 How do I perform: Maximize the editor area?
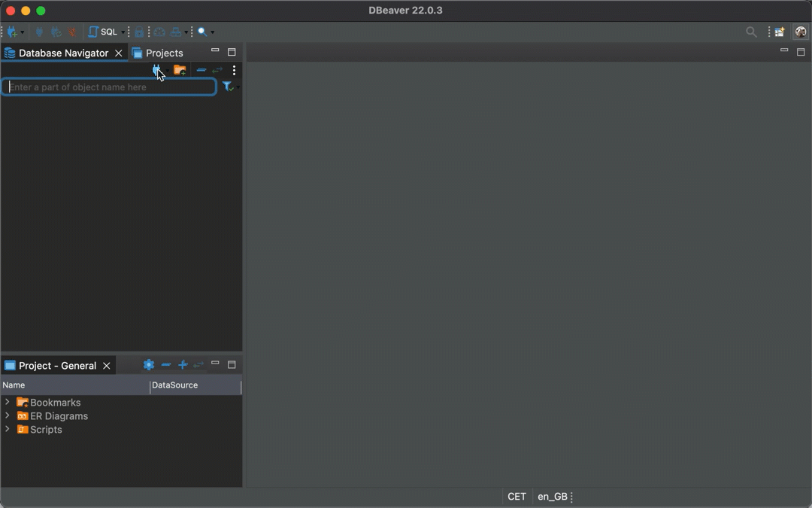tap(801, 52)
